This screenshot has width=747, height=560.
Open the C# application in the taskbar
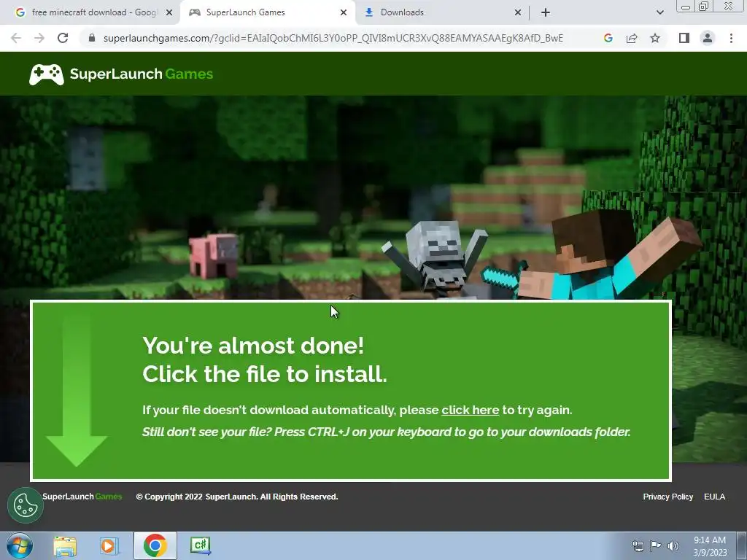pos(200,545)
